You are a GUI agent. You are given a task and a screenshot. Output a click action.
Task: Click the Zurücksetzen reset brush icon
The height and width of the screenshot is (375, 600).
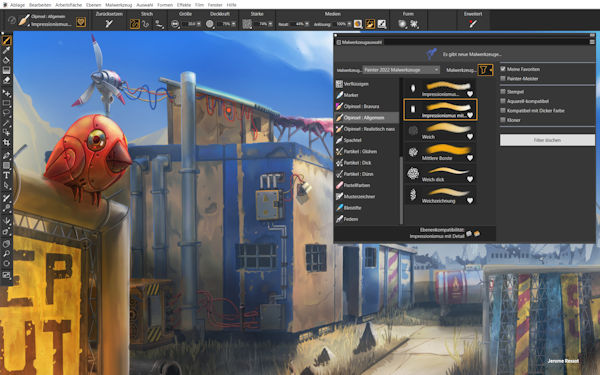point(109,24)
